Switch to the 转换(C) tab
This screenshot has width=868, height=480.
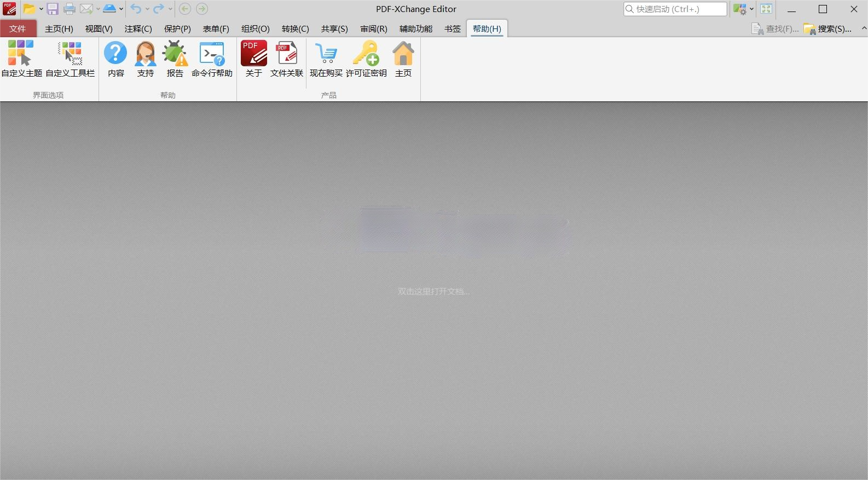pyautogui.click(x=296, y=29)
